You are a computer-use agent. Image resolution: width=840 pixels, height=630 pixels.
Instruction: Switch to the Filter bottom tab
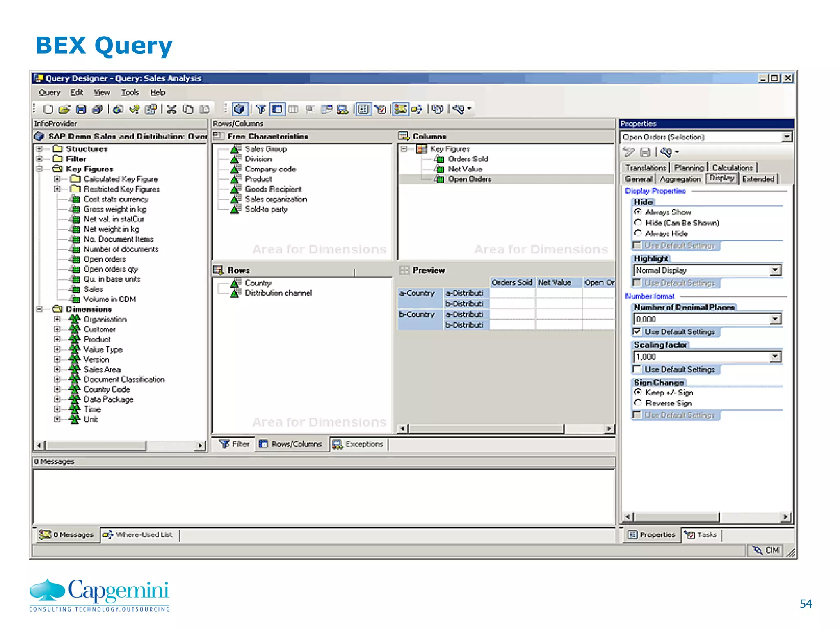[x=235, y=444]
